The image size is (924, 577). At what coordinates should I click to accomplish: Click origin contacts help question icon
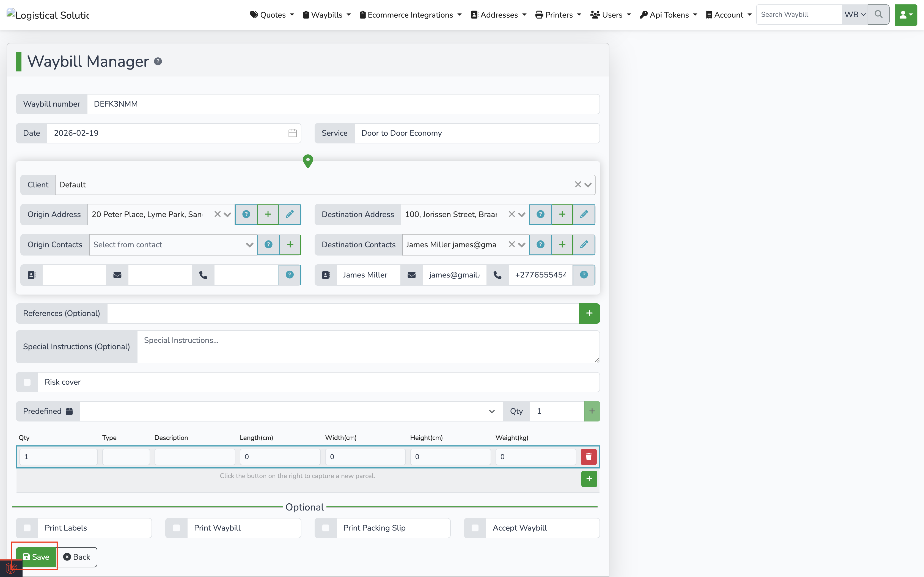pyautogui.click(x=268, y=245)
